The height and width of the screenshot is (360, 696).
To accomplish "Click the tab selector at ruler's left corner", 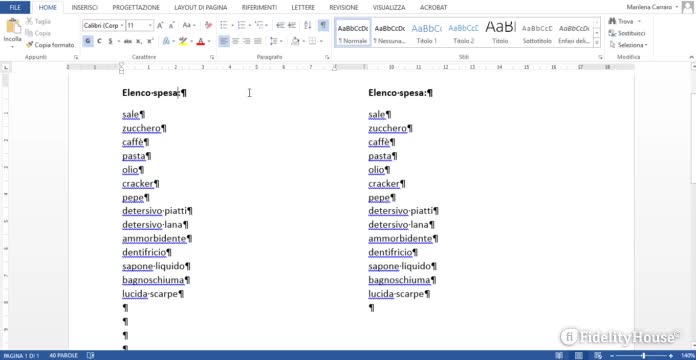I will coord(5,67).
